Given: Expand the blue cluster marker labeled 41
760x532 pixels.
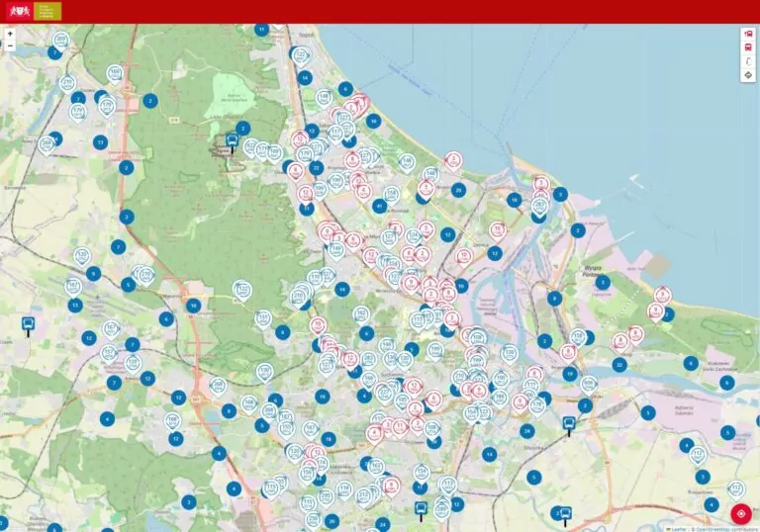Looking at the screenshot, I should click(x=379, y=206).
